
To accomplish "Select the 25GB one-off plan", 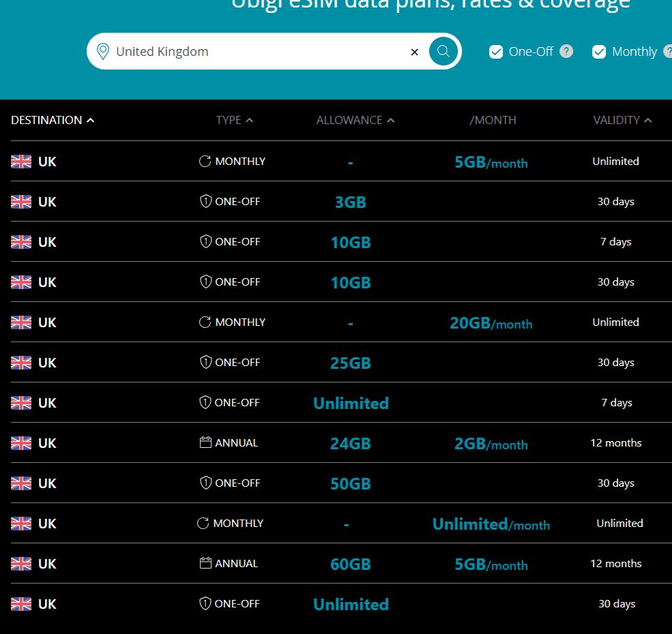I will (x=350, y=363).
